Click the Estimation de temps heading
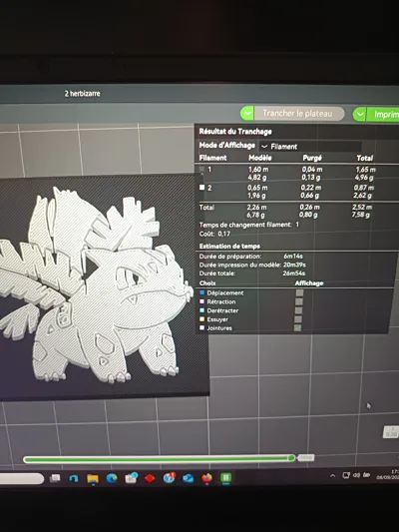Viewport: 399px width, 532px height. [x=229, y=246]
